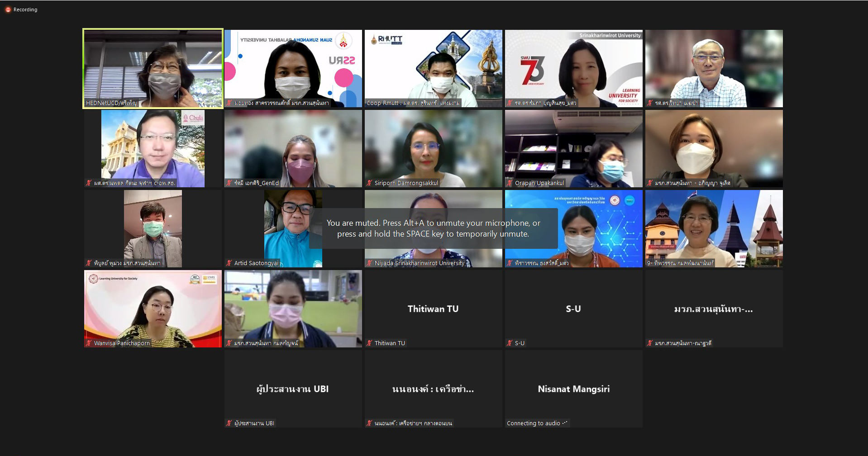
Task: Click the 'Connecting to audio' status text
Action: pos(534,423)
